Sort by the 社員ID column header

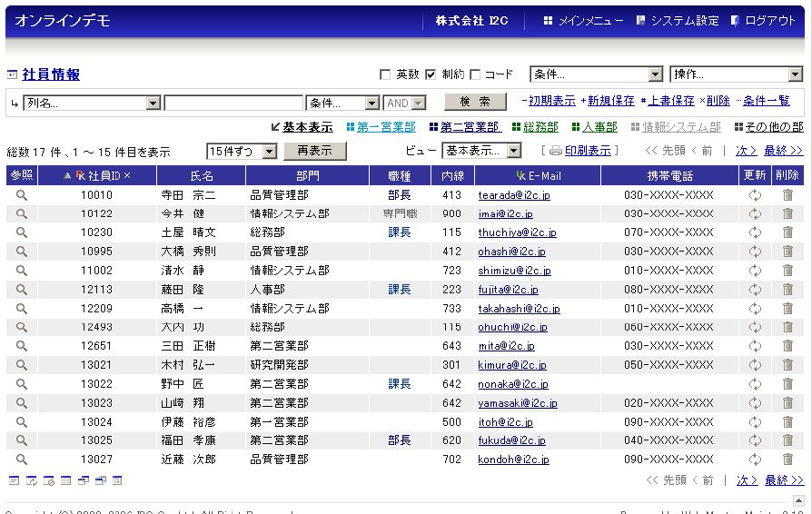click(104, 175)
